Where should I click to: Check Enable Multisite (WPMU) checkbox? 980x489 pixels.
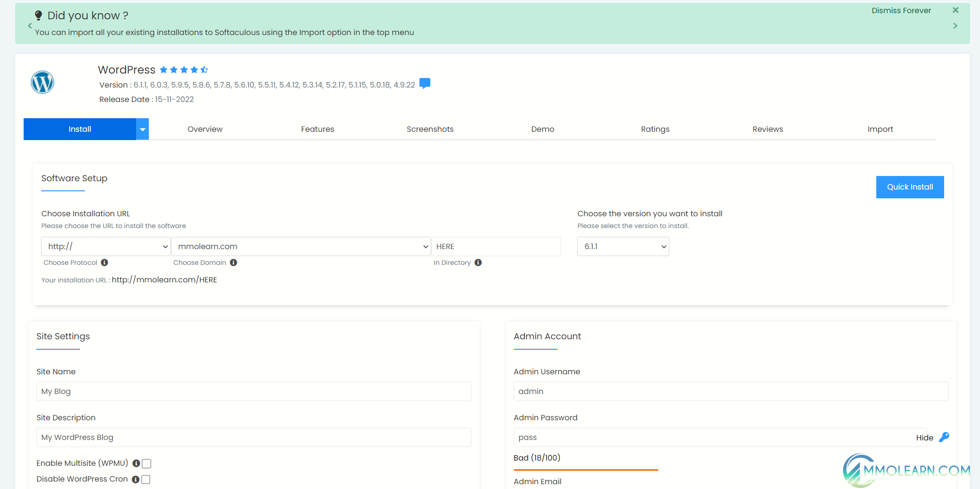147,464
